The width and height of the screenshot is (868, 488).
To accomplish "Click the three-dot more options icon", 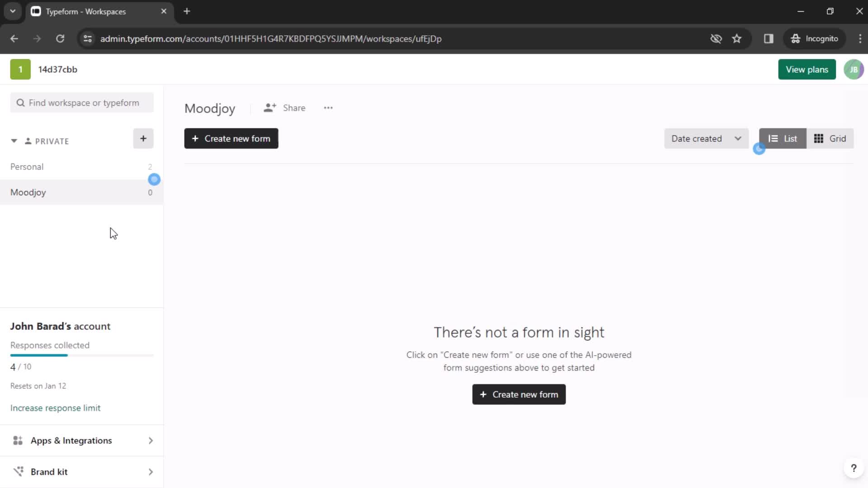I will click(x=329, y=108).
